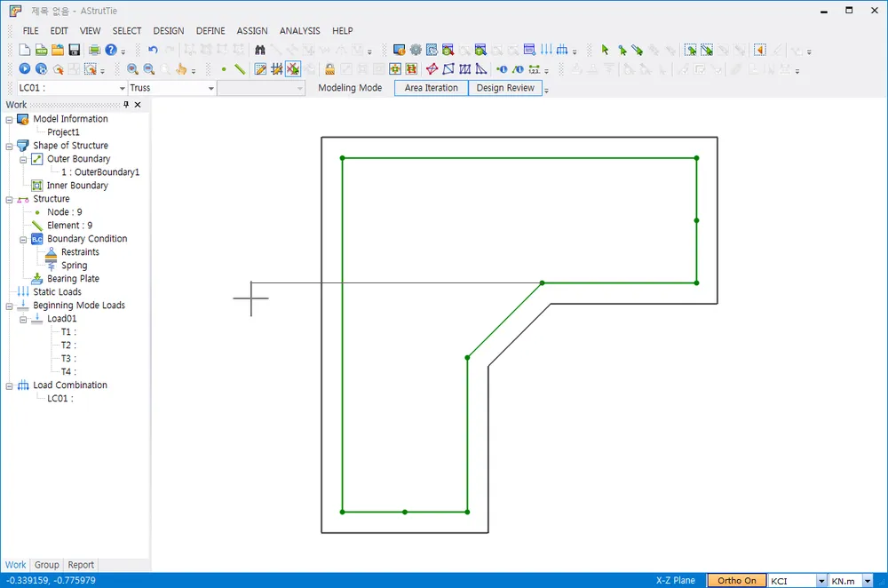Save the model with the floppy disk icon
Image resolution: width=888 pixels, height=588 pixels.
pyautogui.click(x=75, y=50)
